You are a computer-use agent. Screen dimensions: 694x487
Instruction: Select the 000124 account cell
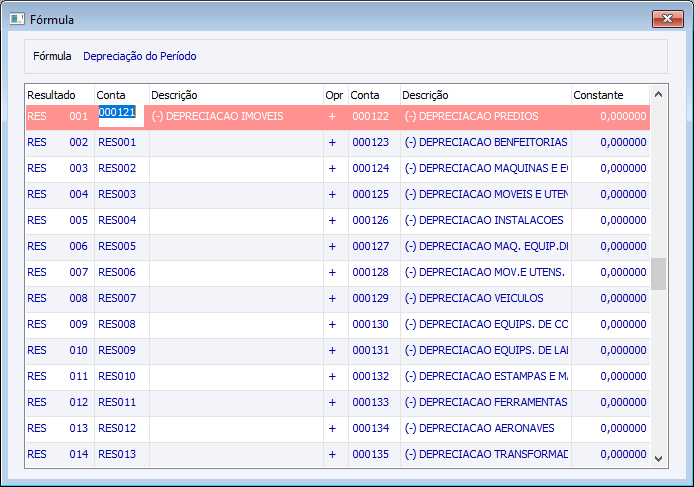tap(374, 169)
